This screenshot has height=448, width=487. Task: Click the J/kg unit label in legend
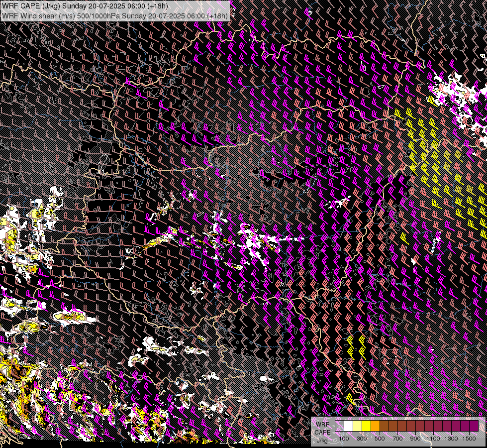[322, 441]
